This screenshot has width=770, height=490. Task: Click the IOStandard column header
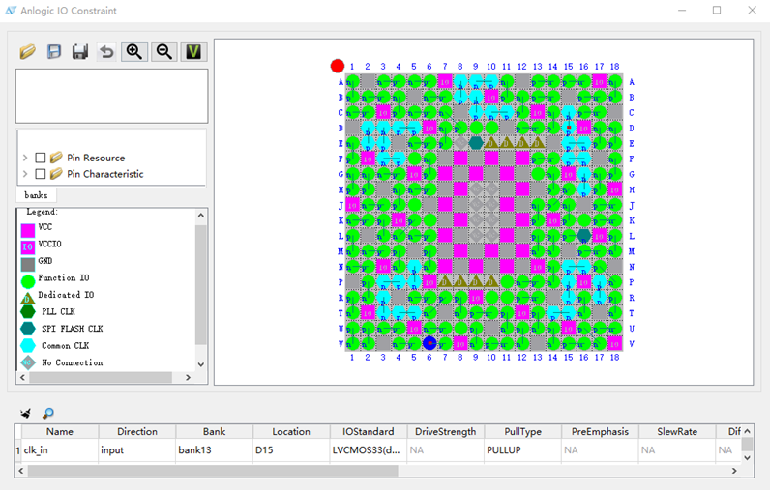367,432
